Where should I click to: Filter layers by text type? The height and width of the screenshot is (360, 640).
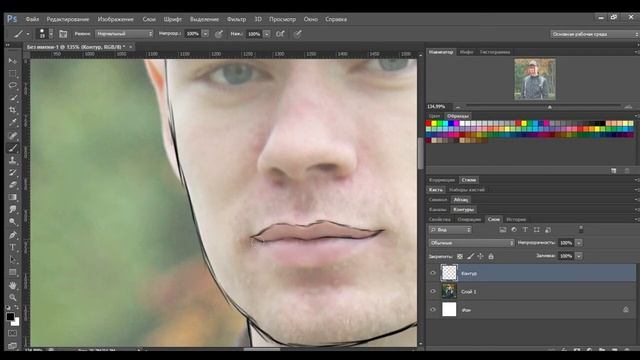click(525, 230)
